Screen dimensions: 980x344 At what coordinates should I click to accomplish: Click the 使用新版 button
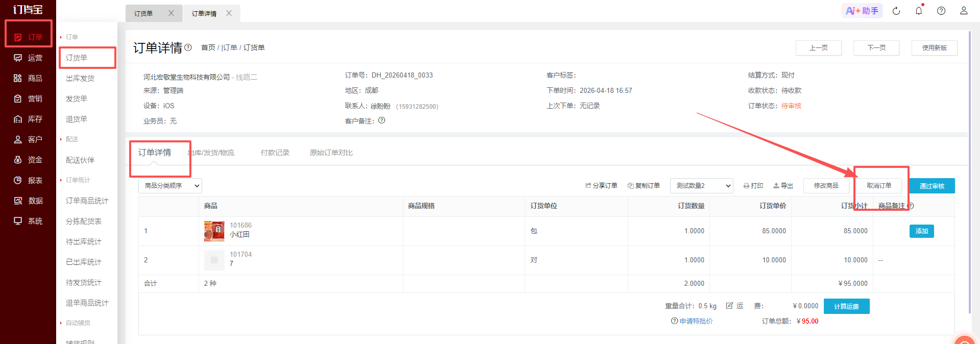(x=935, y=48)
